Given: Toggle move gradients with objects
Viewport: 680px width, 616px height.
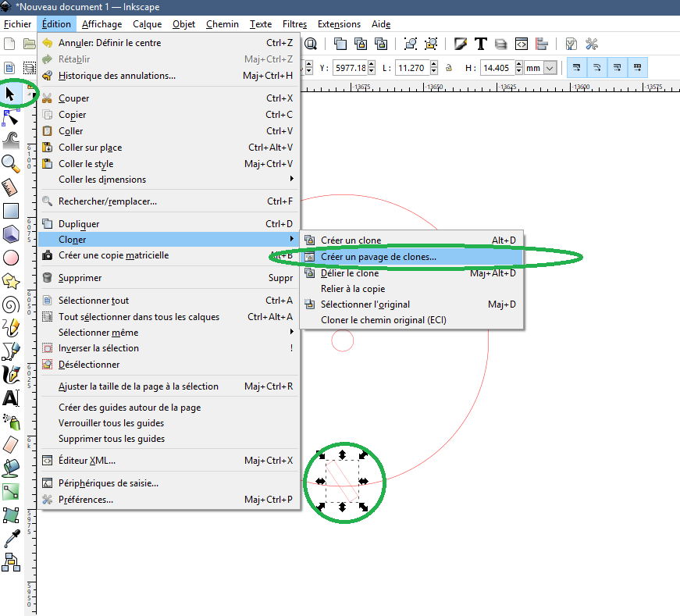Looking at the screenshot, I should (x=617, y=68).
